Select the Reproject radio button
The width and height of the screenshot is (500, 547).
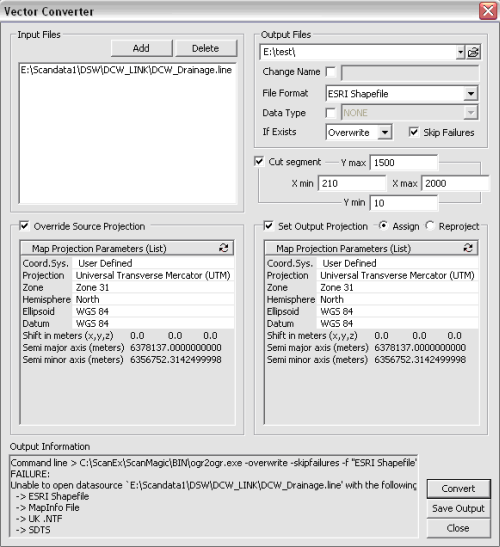point(430,226)
